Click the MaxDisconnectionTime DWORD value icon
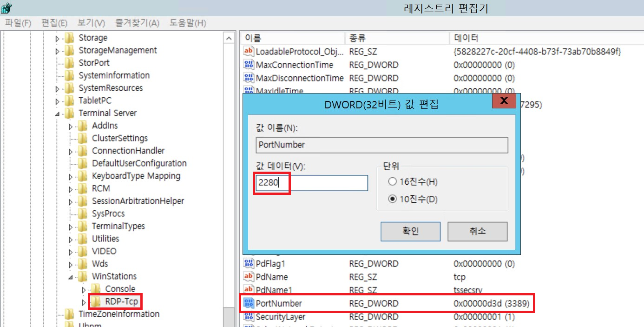 (x=249, y=78)
